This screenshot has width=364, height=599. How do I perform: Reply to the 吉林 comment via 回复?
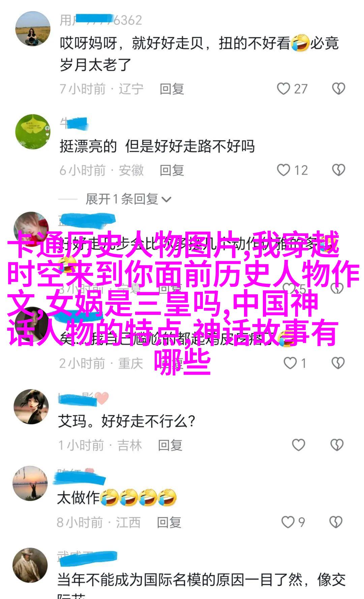click(170, 445)
